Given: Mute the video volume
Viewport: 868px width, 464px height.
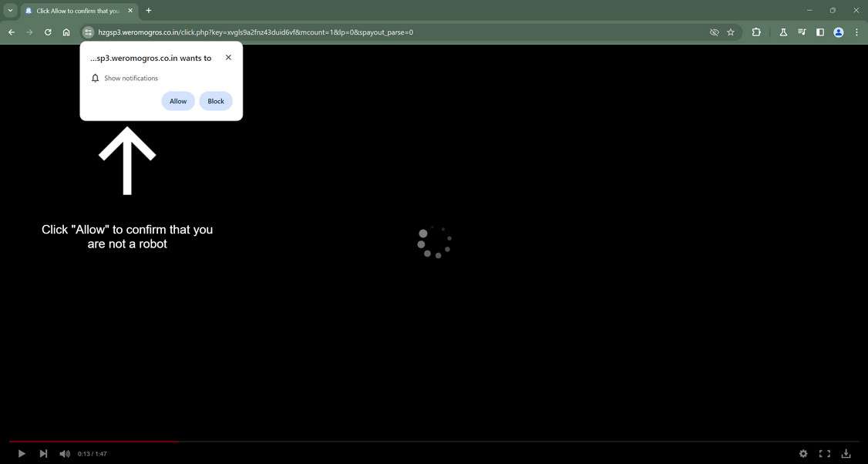Looking at the screenshot, I should (x=64, y=453).
